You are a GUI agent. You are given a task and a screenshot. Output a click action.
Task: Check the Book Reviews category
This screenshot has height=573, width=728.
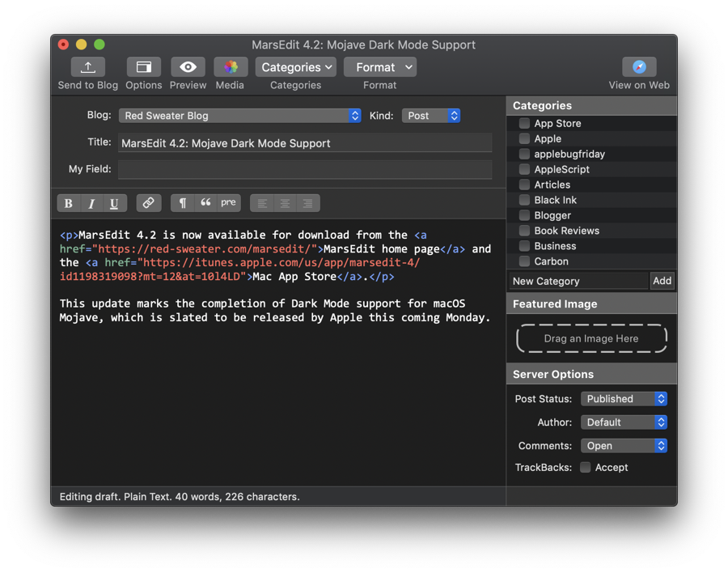pyautogui.click(x=524, y=231)
